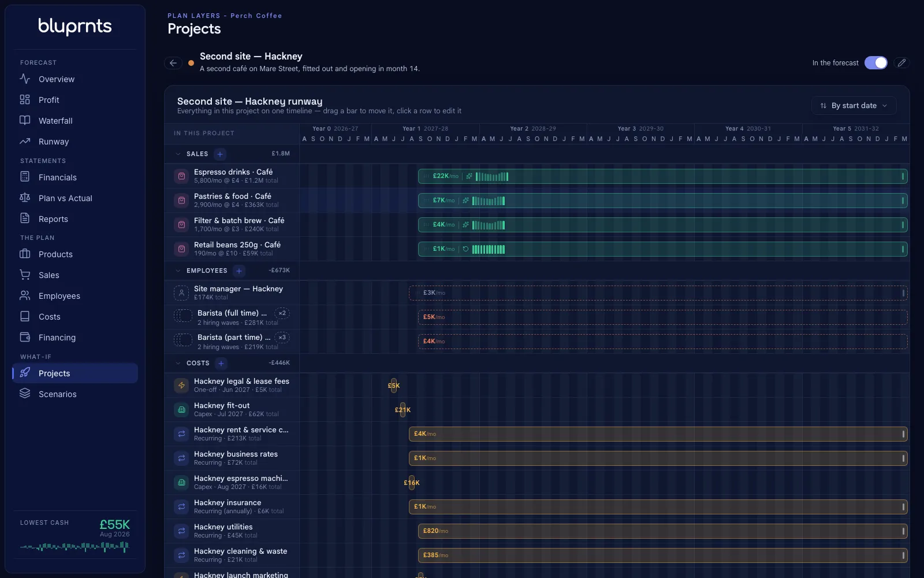Screen dimensions: 924x578
Task: Click the Scenarios layers icon
Action: click(x=25, y=394)
